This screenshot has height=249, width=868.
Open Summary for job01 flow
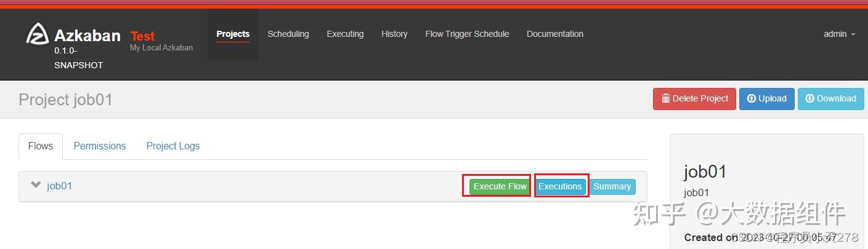(612, 186)
